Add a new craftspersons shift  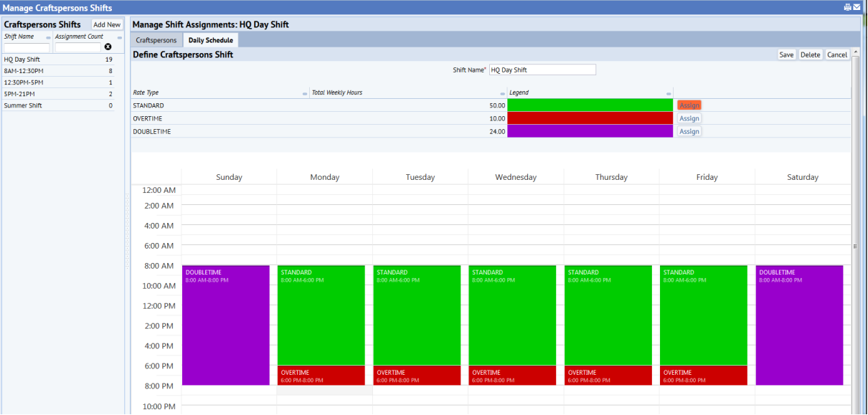pos(106,24)
